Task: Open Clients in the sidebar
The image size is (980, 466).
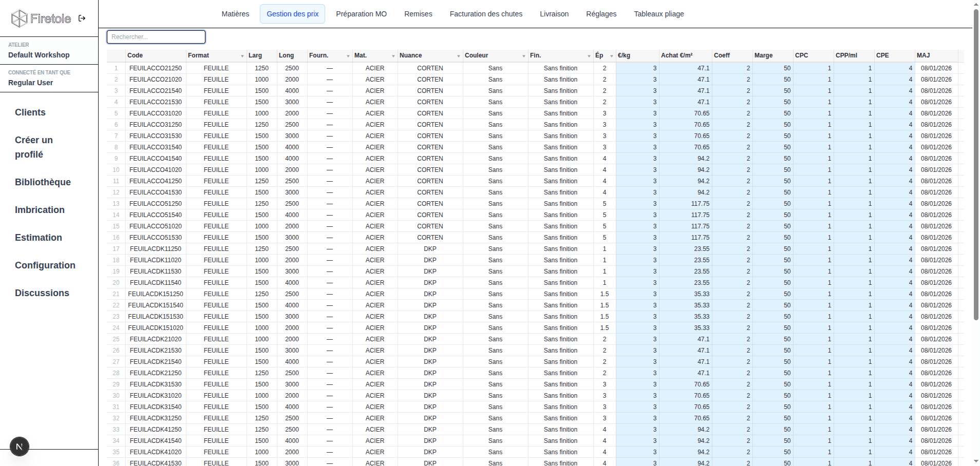Action: (30, 112)
